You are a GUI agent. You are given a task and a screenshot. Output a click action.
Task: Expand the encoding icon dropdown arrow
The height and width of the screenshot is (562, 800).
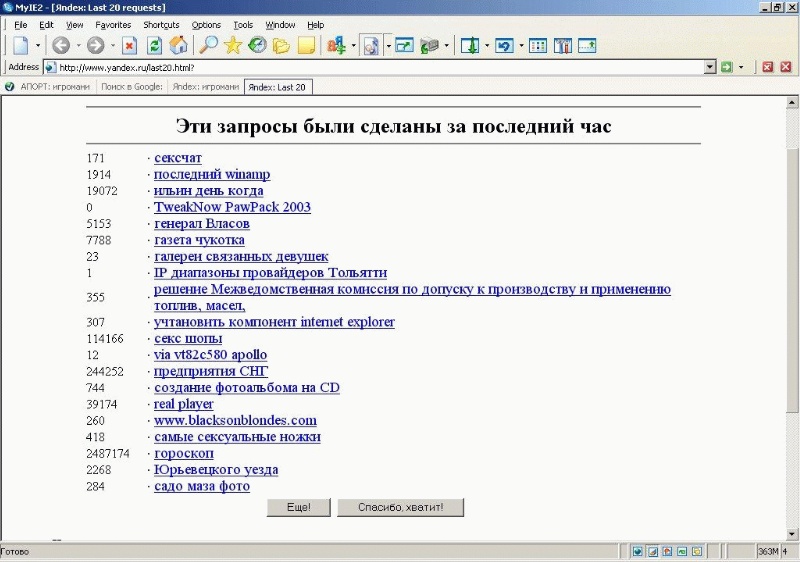(x=354, y=46)
